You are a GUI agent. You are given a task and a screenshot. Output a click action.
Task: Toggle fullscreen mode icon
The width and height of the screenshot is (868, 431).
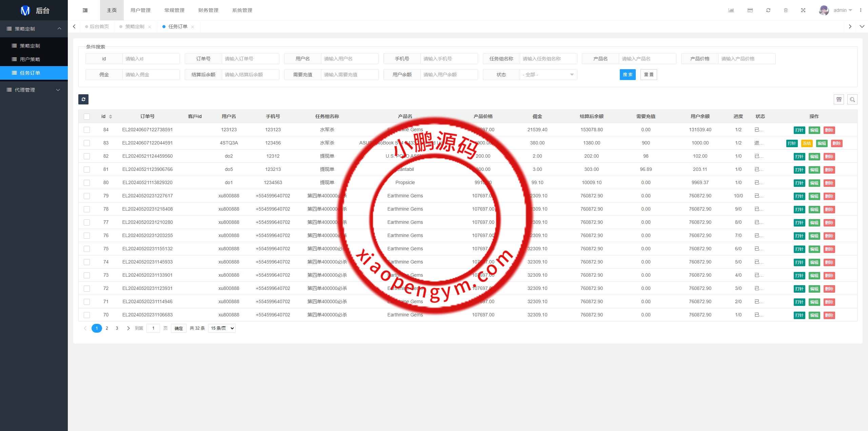(803, 10)
